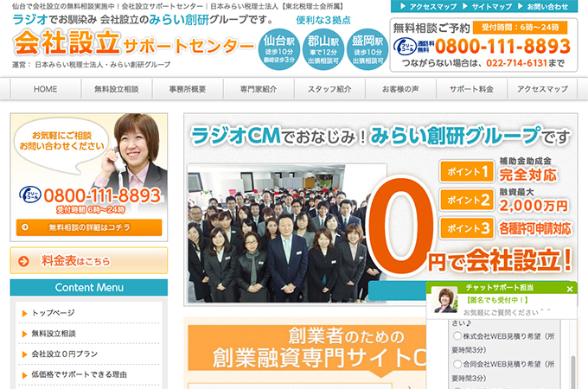Click the Content Menu header

(89, 288)
